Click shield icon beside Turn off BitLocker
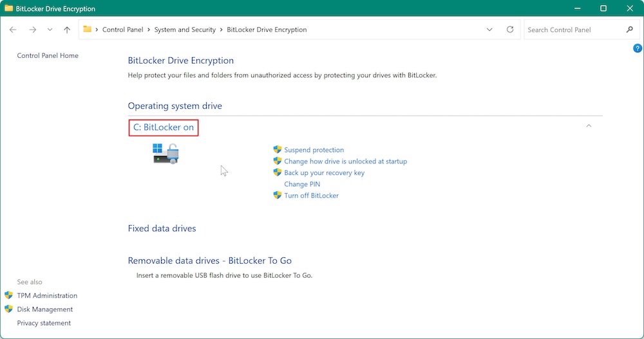644x339 pixels. click(278, 195)
